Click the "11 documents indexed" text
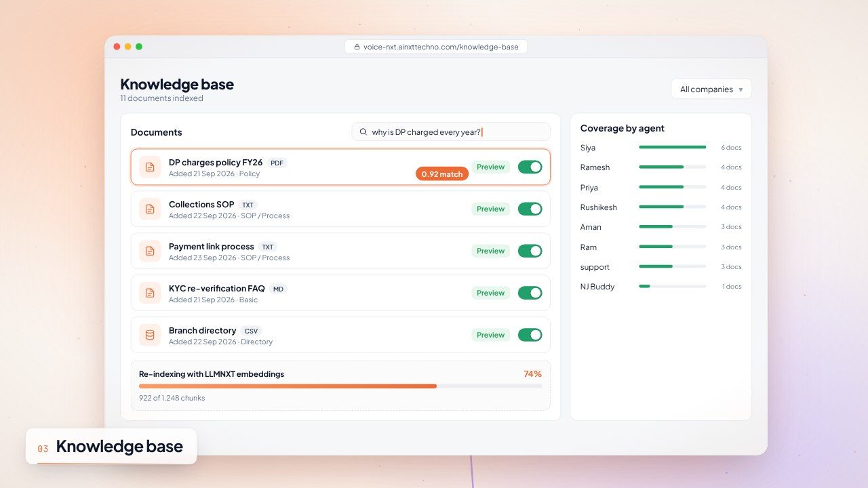Viewport: 868px width, 488px height. tap(161, 98)
